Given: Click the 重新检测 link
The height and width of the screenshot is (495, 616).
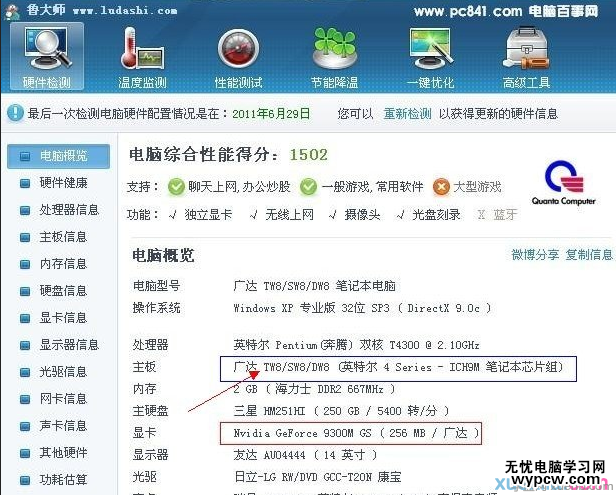Looking at the screenshot, I should (407, 114).
